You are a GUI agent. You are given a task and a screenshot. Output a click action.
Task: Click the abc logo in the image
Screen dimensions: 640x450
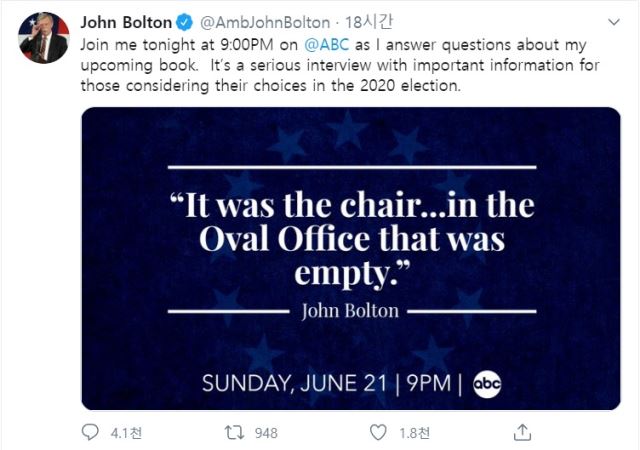coord(487,384)
